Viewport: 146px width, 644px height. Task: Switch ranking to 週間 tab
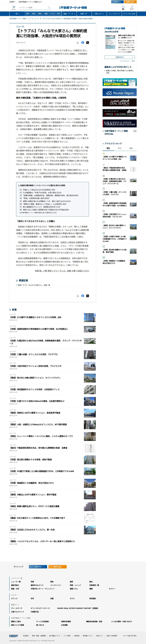(x=131, y=148)
